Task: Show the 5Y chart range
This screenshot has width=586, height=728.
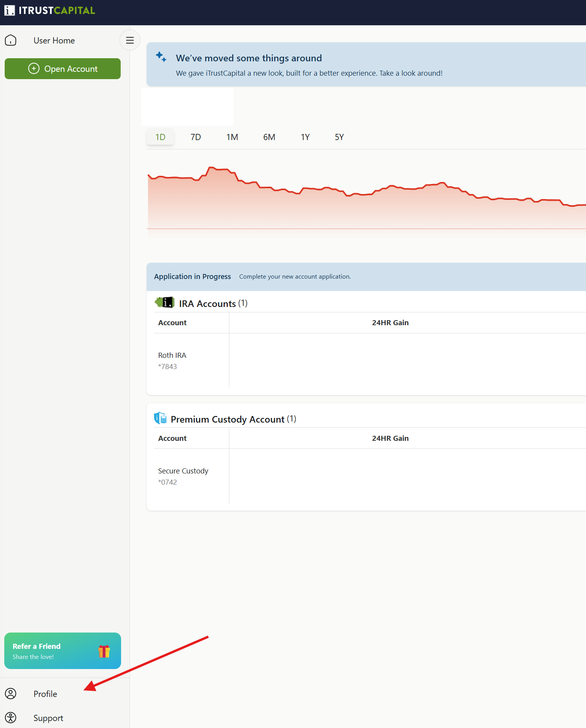Action: [x=339, y=137]
